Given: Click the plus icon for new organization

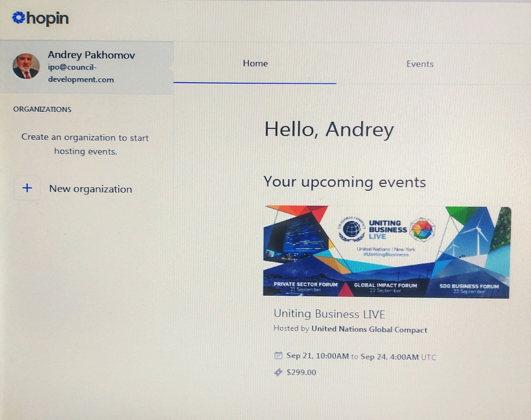Looking at the screenshot, I should coord(27,188).
